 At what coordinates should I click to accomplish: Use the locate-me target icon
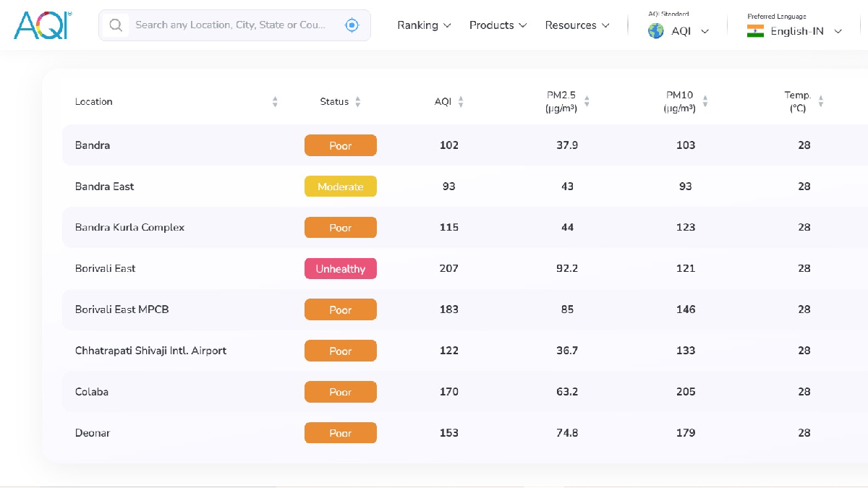[352, 25]
